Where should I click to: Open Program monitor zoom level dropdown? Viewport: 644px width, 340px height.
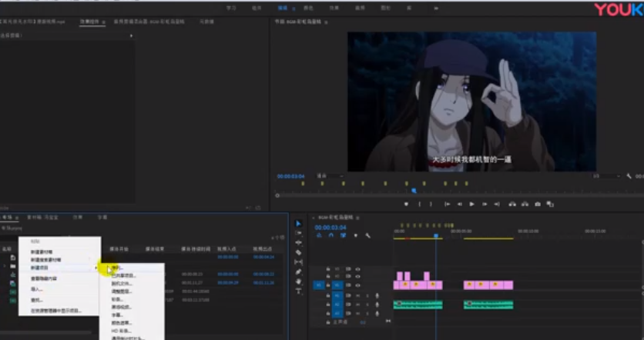pos(330,176)
